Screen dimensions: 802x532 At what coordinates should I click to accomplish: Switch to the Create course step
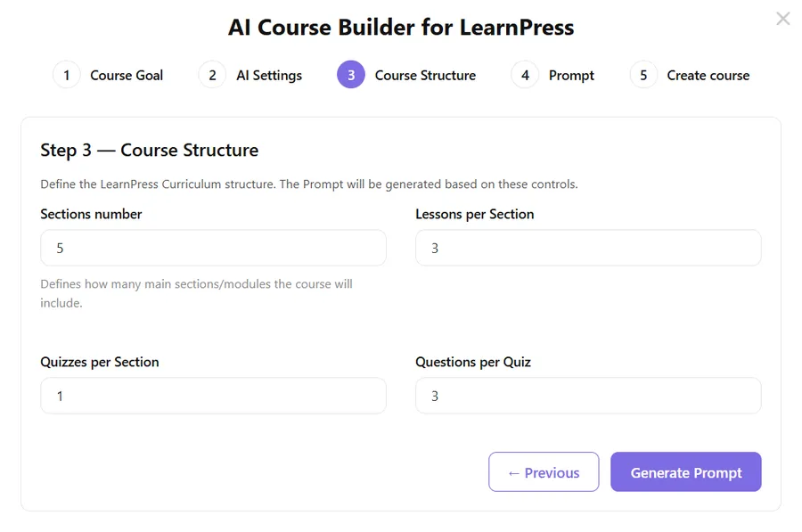pos(708,76)
